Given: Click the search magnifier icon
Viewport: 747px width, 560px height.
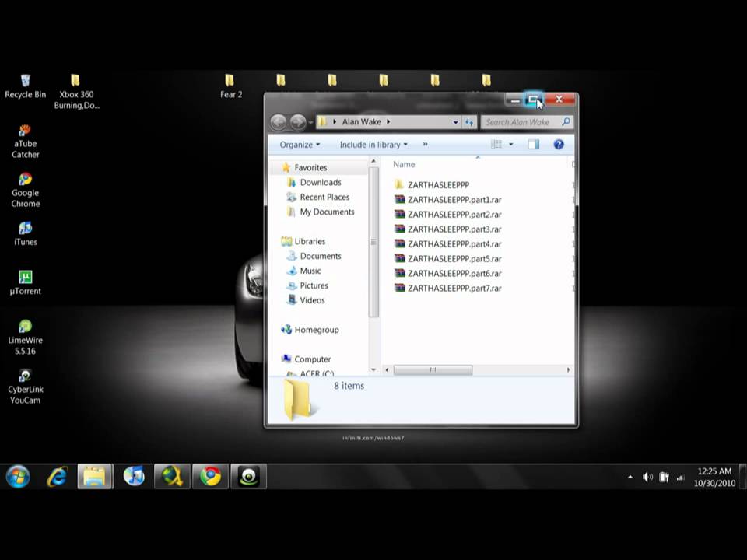Looking at the screenshot, I should tap(566, 122).
